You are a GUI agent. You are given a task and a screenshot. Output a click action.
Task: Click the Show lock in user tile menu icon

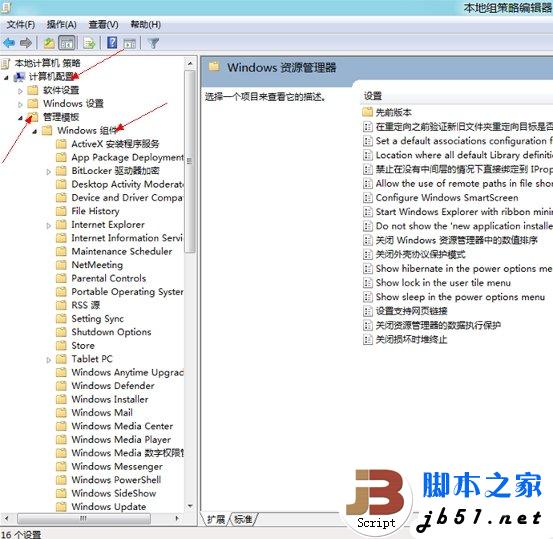point(367,283)
